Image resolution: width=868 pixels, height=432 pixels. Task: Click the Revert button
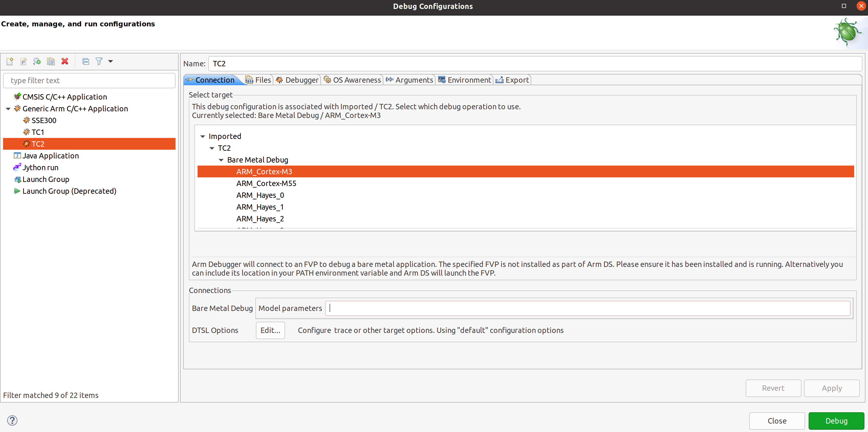(x=773, y=388)
